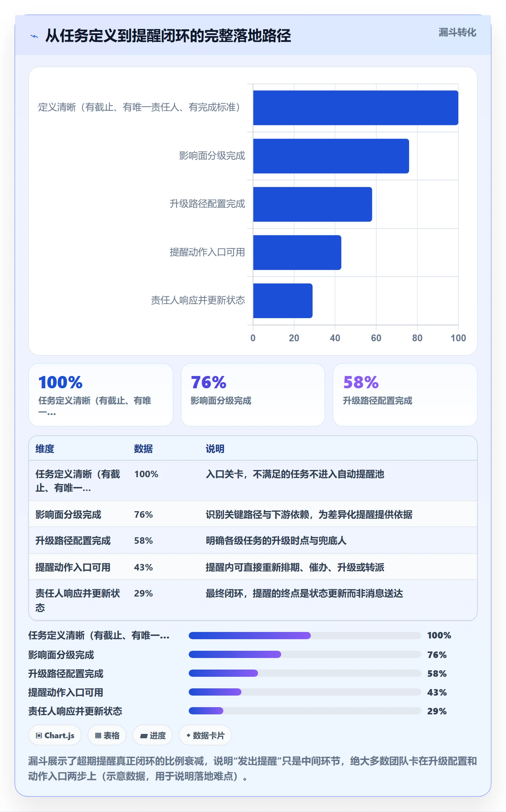Click the 升级路径配置完成 chart bar
The image size is (506, 812).
[x=313, y=204]
